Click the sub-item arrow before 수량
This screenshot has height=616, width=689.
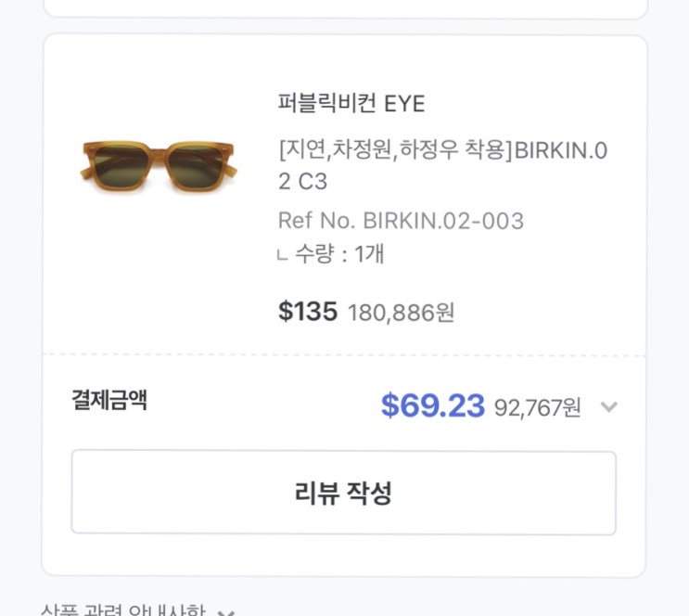click(x=283, y=256)
